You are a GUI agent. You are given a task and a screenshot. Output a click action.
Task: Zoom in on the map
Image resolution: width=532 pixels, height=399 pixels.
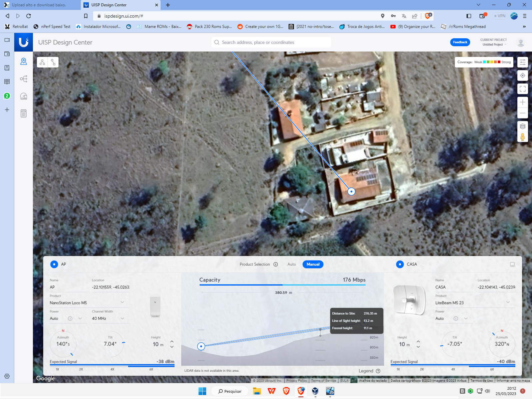point(523,102)
